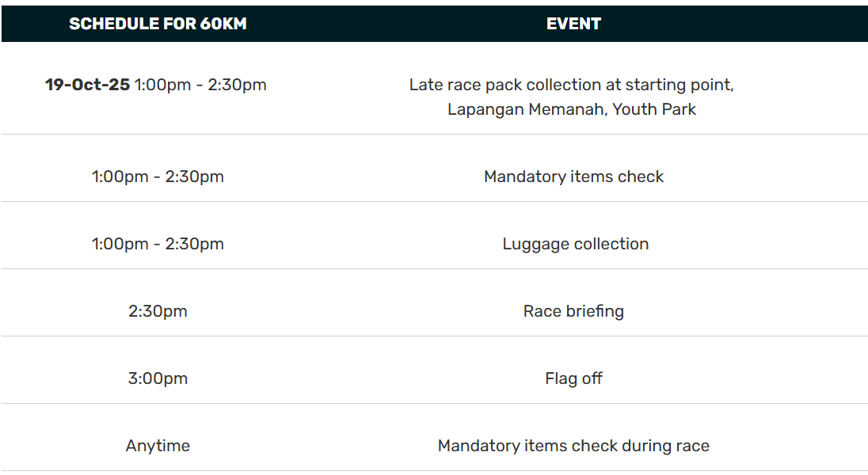Image resolution: width=868 pixels, height=475 pixels.
Task: Click the time range beside 19-Oct-25
Action: point(200,85)
